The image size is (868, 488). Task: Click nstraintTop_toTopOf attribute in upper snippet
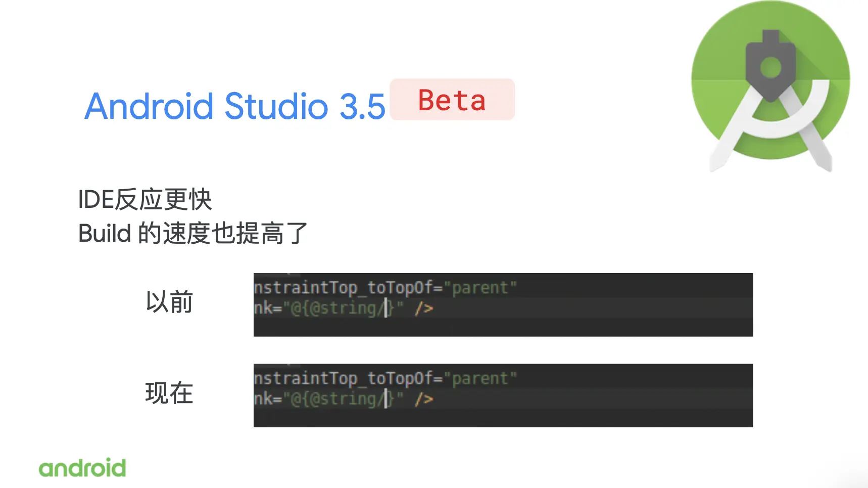pos(343,288)
